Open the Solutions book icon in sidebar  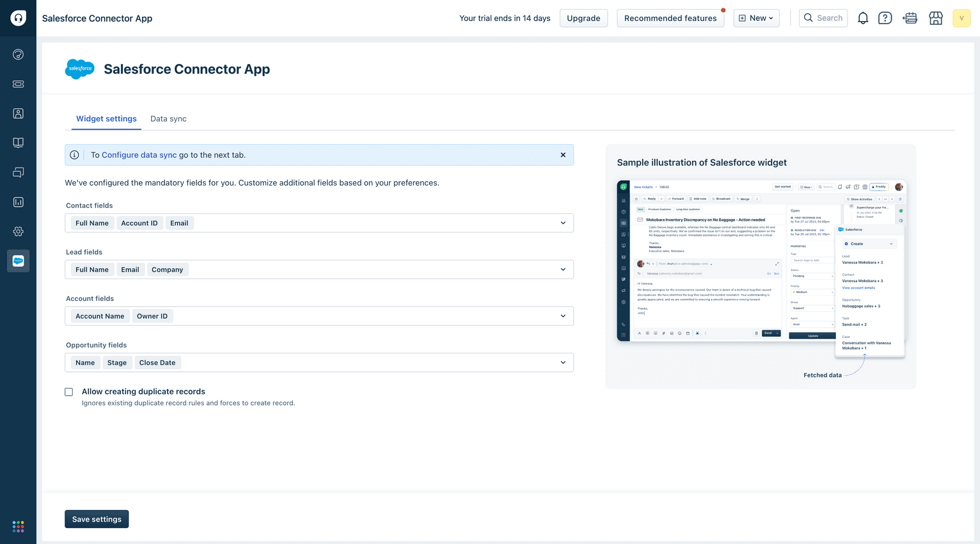(18, 143)
